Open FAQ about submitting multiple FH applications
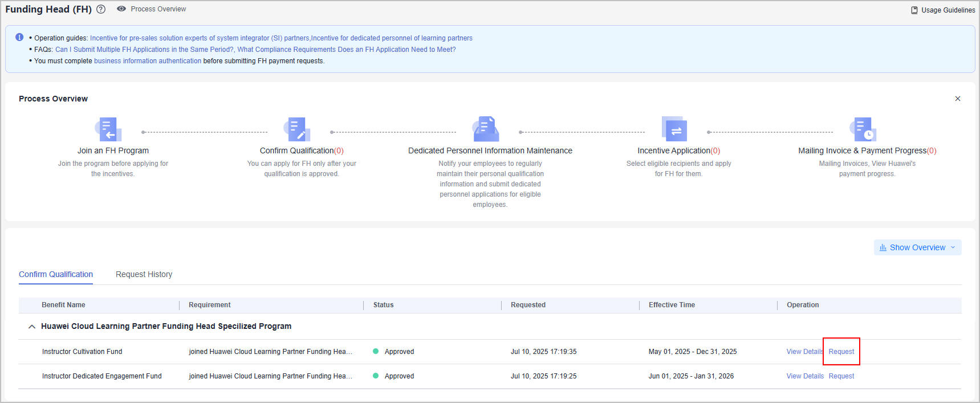 (x=144, y=50)
